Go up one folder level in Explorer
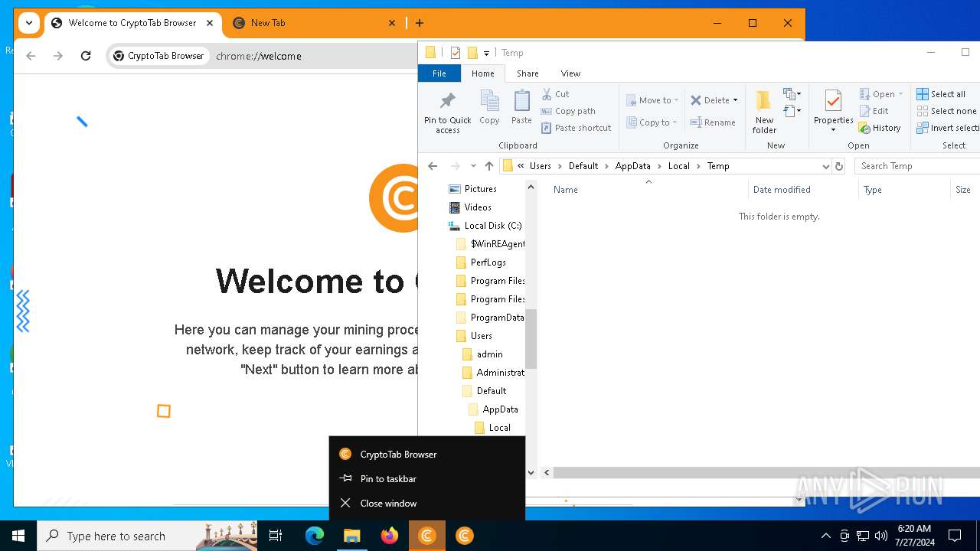 489,166
